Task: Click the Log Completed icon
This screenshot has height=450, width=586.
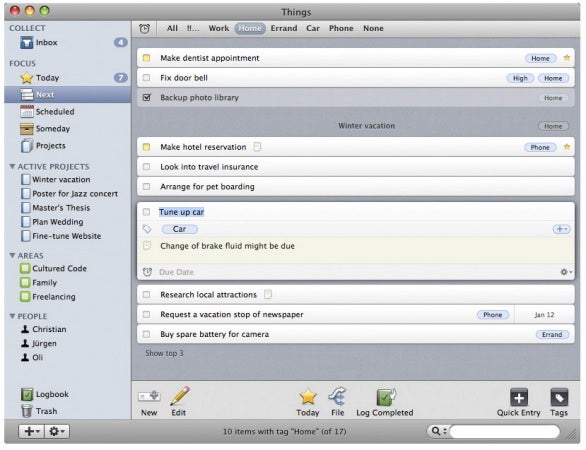Action: pos(385,397)
